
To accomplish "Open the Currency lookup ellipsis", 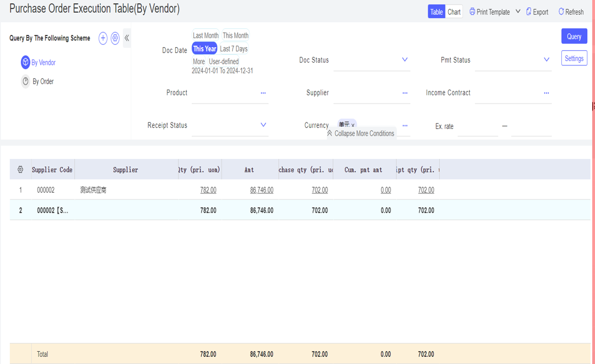I will pyautogui.click(x=405, y=126).
